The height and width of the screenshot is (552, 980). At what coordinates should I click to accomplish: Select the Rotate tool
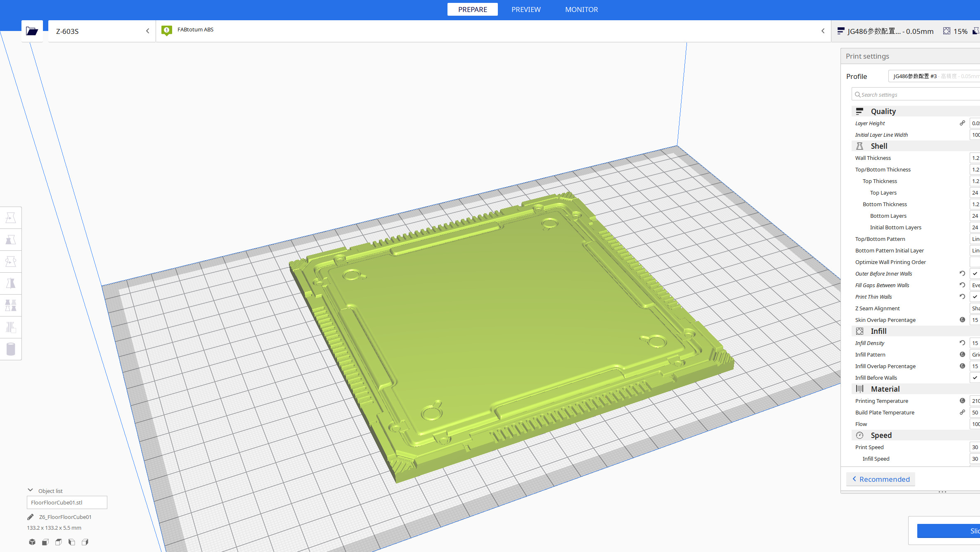point(11,262)
